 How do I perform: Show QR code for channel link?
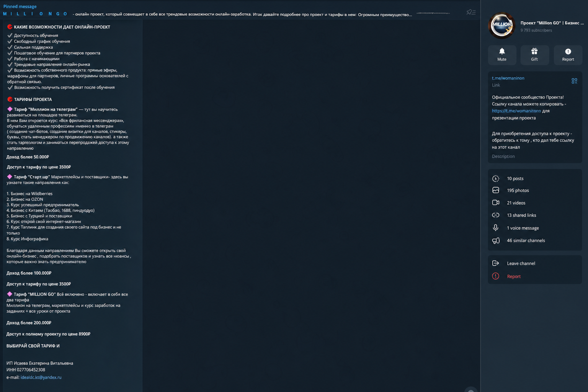point(574,81)
